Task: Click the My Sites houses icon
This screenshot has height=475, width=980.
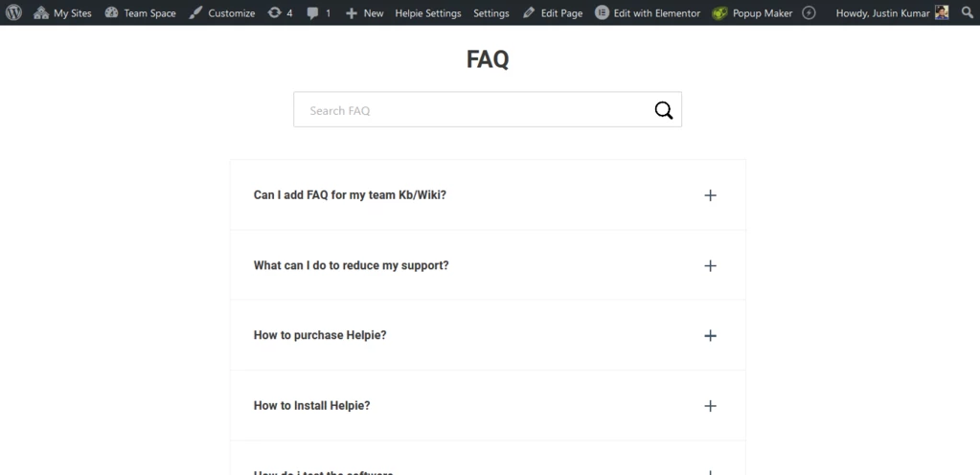Action: tap(41, 12)
